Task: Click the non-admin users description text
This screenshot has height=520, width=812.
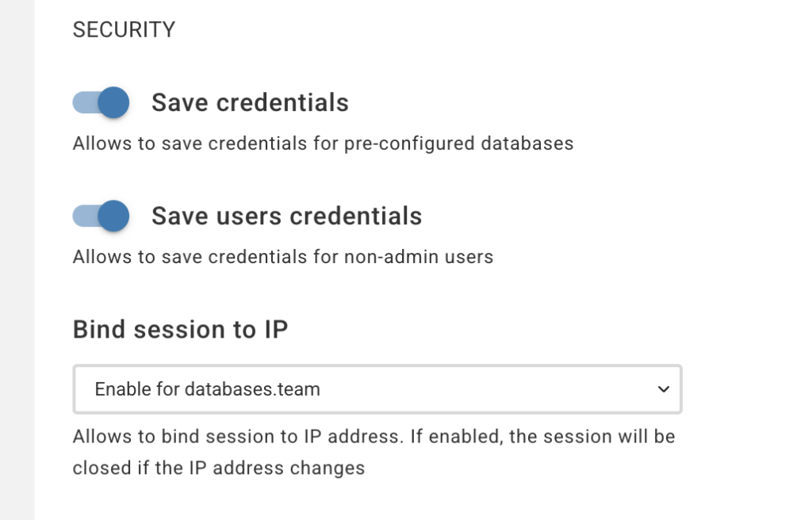Action: coord(283,257)
